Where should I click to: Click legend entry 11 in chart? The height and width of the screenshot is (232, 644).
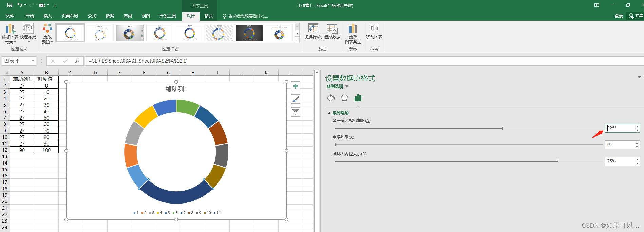(x=217, y=213)
